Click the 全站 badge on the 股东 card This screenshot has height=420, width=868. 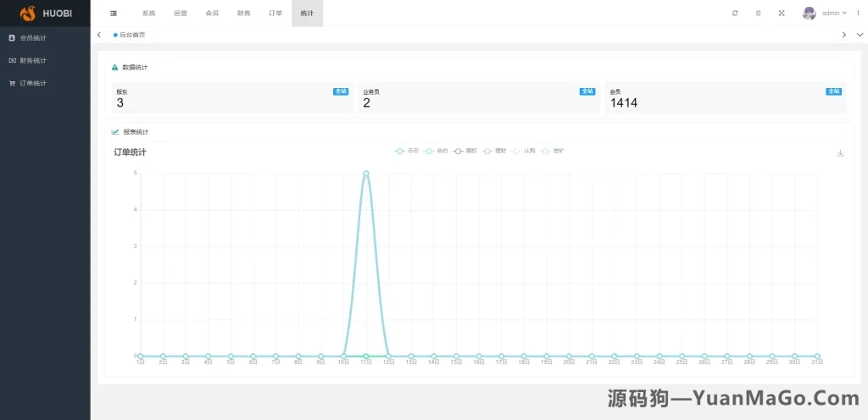341,91
